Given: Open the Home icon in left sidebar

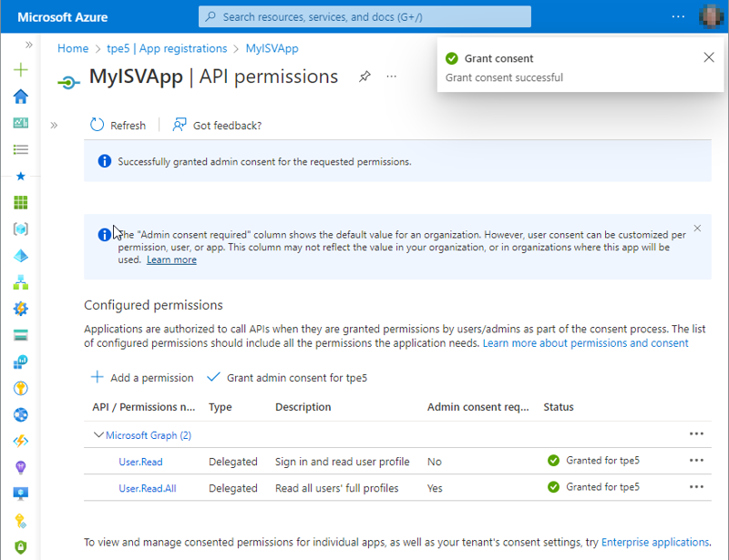Looking at the screenshot, I should coord(20,97).
